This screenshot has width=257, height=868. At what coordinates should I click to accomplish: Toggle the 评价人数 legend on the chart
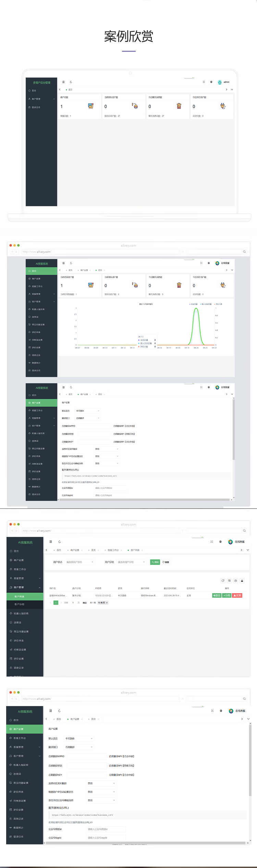(218, 304)
